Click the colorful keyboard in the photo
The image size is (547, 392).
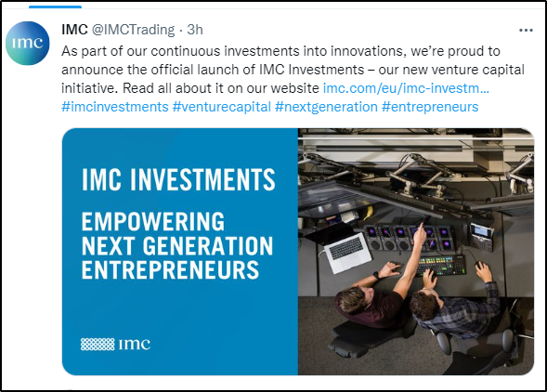440,266
